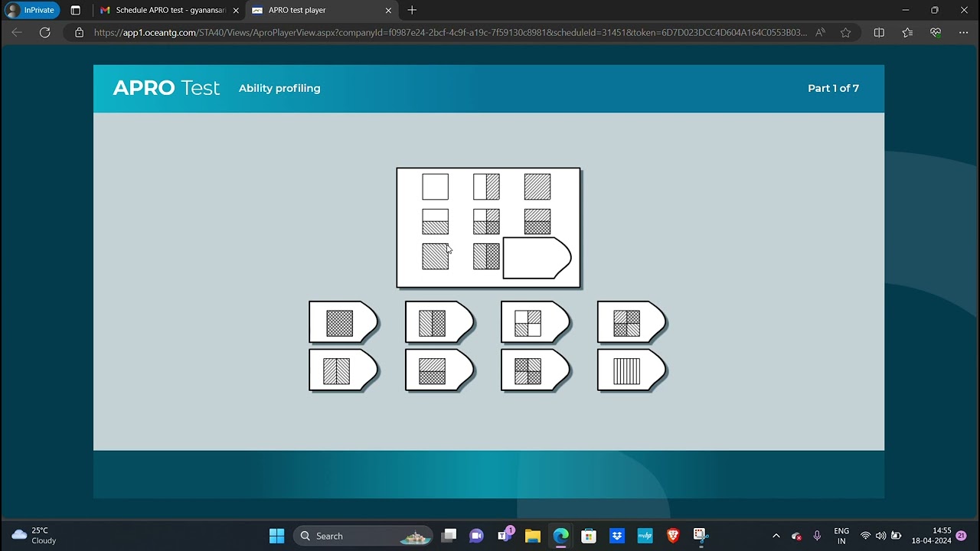Open the Favorites list icon
Image resolution: width=980 pixels, height=551 pixels.
tap(907, 32)
